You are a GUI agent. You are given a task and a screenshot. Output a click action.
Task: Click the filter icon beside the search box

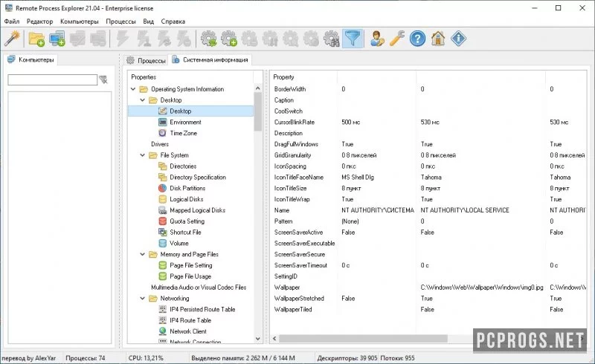tap(103, 79)
